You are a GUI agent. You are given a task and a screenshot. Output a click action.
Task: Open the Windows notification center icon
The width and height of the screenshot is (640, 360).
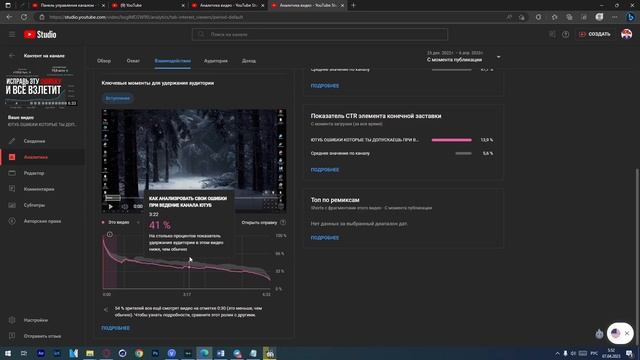[x=629, y=353]
